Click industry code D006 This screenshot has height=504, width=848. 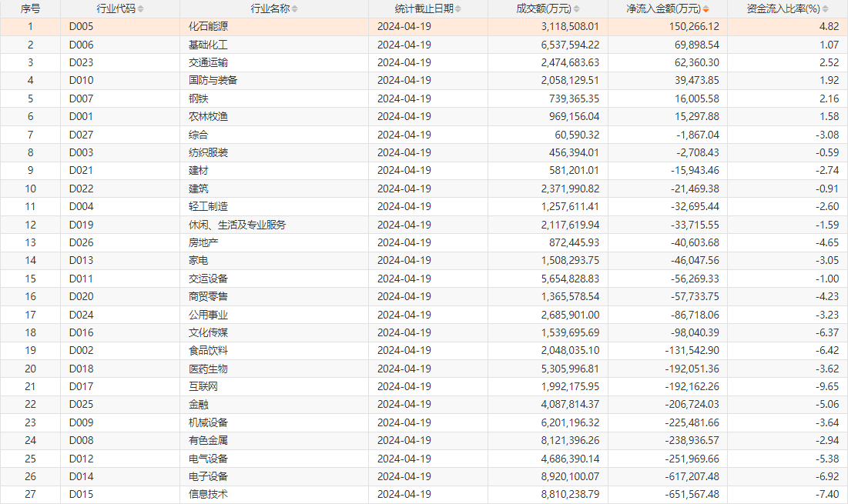[81, 45]
